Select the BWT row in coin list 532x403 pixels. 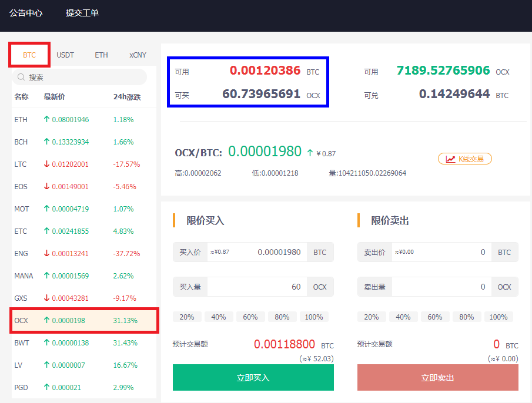coord(84,343)
